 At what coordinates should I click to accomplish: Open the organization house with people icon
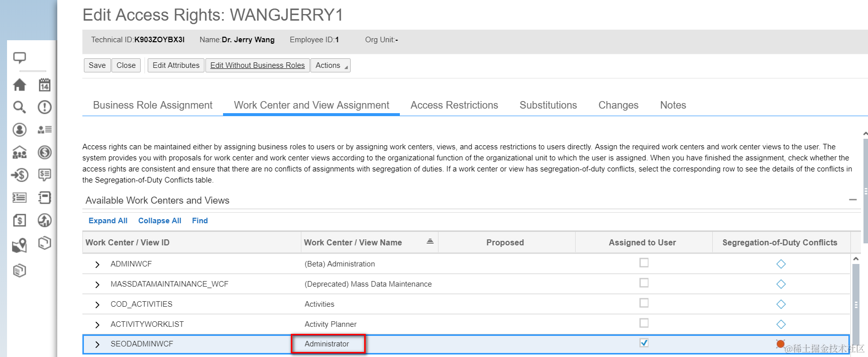[20, 152]
